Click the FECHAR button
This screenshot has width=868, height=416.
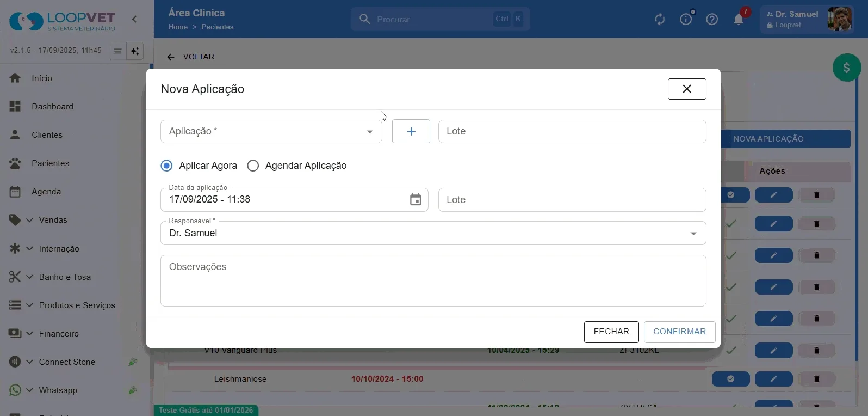(x=611, y=332)
